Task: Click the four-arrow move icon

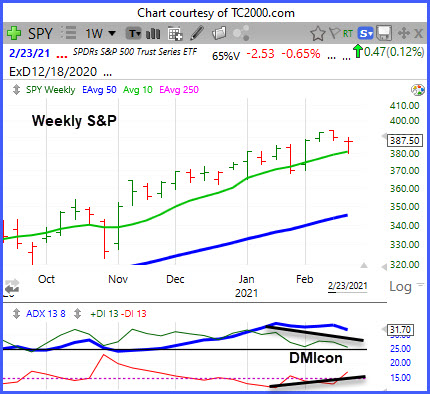Action: point(404,33)
